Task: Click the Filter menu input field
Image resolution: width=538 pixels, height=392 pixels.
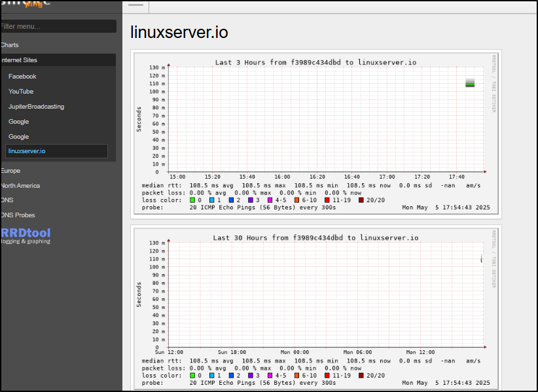Action: (x=58, y=26)
